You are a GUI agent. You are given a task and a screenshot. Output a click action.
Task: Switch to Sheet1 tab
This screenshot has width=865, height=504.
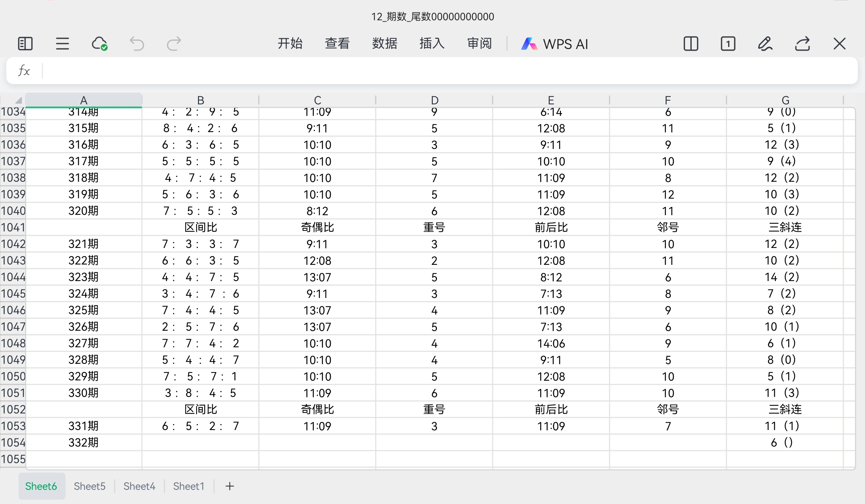click(x=189, y=486)
